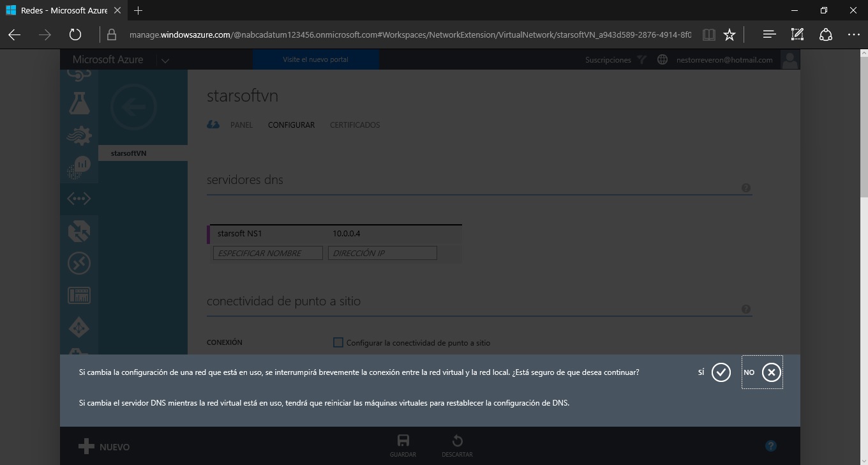This screenshot has width=868, height=465.
Task: Expand the Microsoft Azure header dropdown chevron
Action: [165, 61]
